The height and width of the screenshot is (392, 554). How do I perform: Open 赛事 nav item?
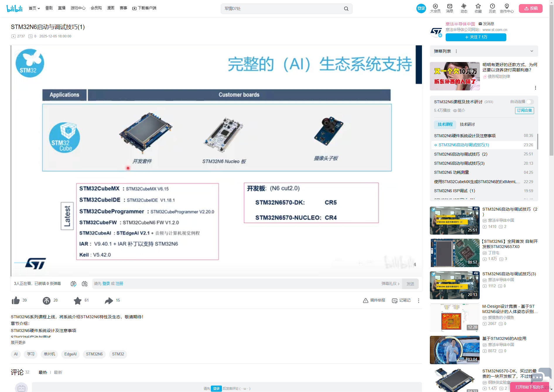(123, 8)
